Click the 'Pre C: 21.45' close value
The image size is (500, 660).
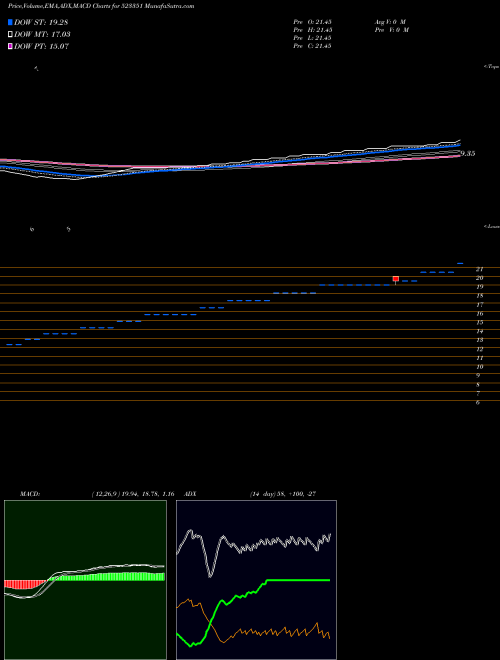coord(312,46)
